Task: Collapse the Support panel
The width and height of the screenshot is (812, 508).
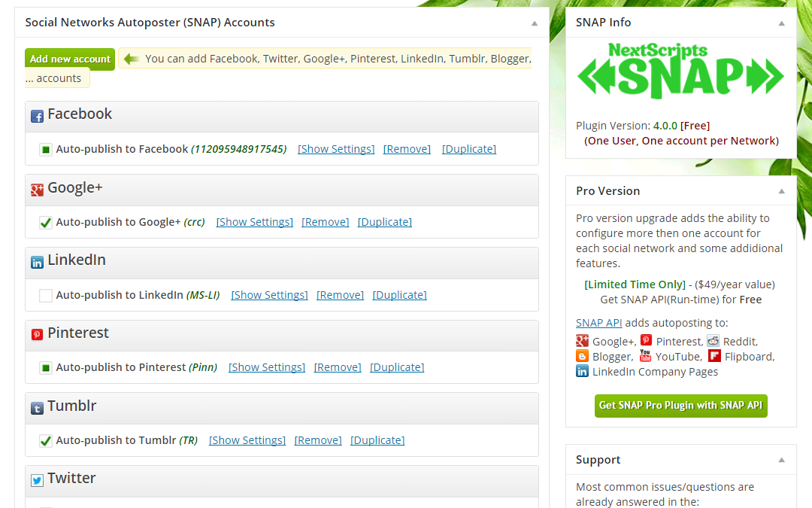Action: tap(781, 460)
